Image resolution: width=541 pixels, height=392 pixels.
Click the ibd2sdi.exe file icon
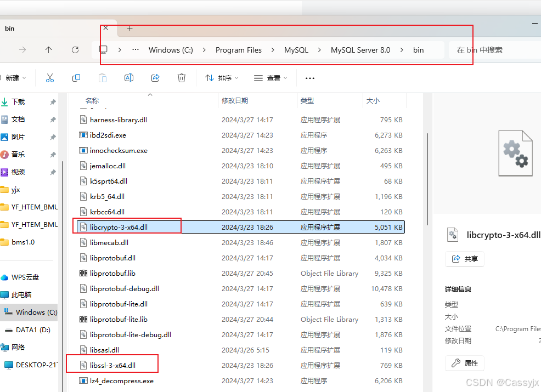tap(83, 135)
